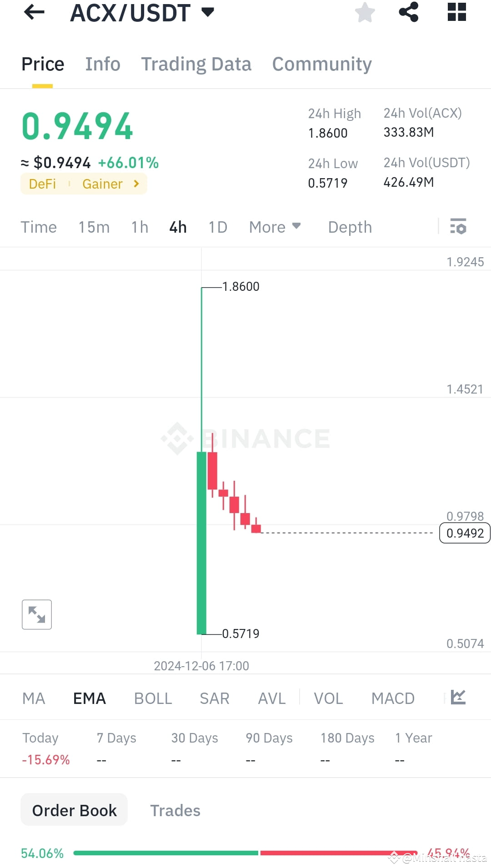491x868 pixels.
Task: Open the share options icon
Action: coord(409,12)
